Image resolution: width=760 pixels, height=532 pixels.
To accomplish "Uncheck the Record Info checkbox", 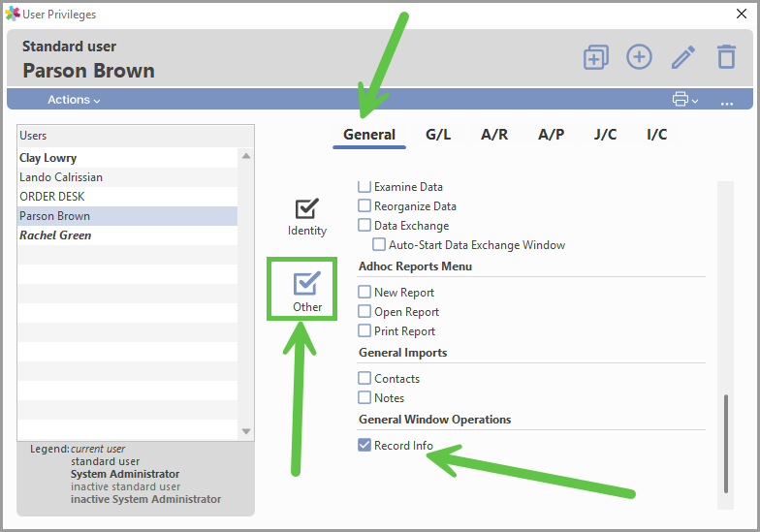I will (x=364, y=446).
